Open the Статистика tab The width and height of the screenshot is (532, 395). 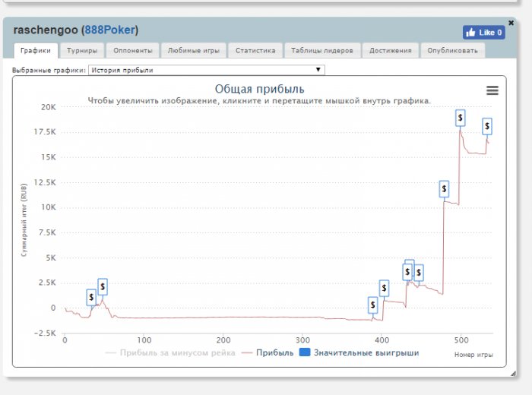[x=255, y=51]
